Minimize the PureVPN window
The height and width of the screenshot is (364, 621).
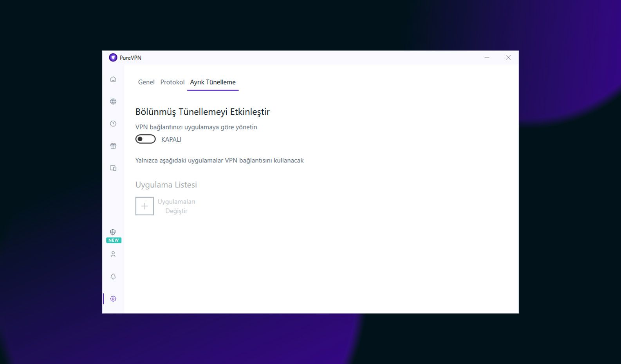[x=487, y=58]
